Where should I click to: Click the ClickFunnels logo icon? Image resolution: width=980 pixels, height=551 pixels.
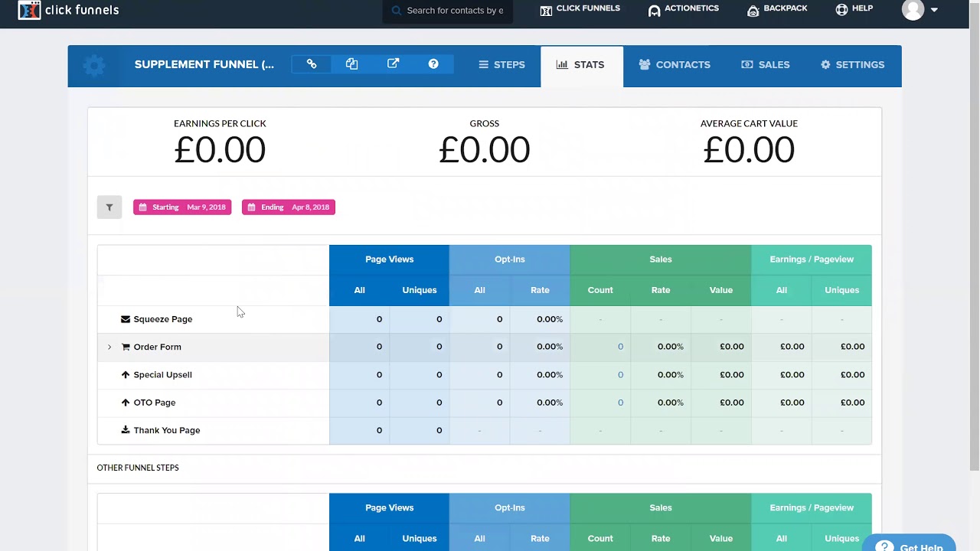click(x=29, y=10)
